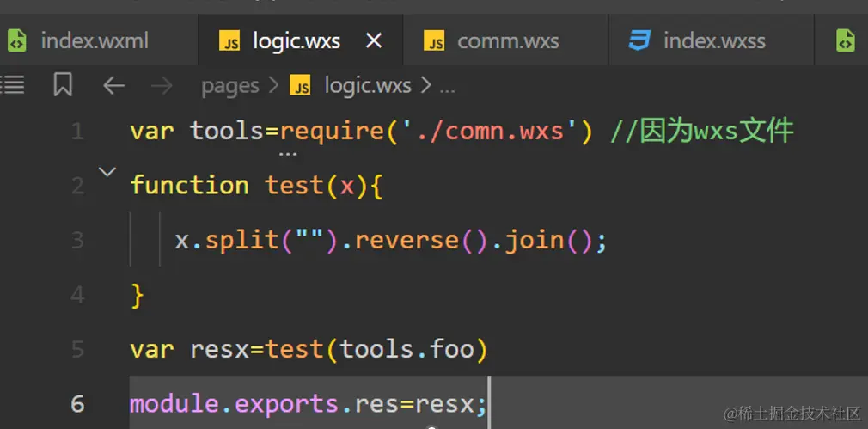This screenshot has width=868, height=429.
Task: Click 'module' on line 6
Action: click(175, 403)
